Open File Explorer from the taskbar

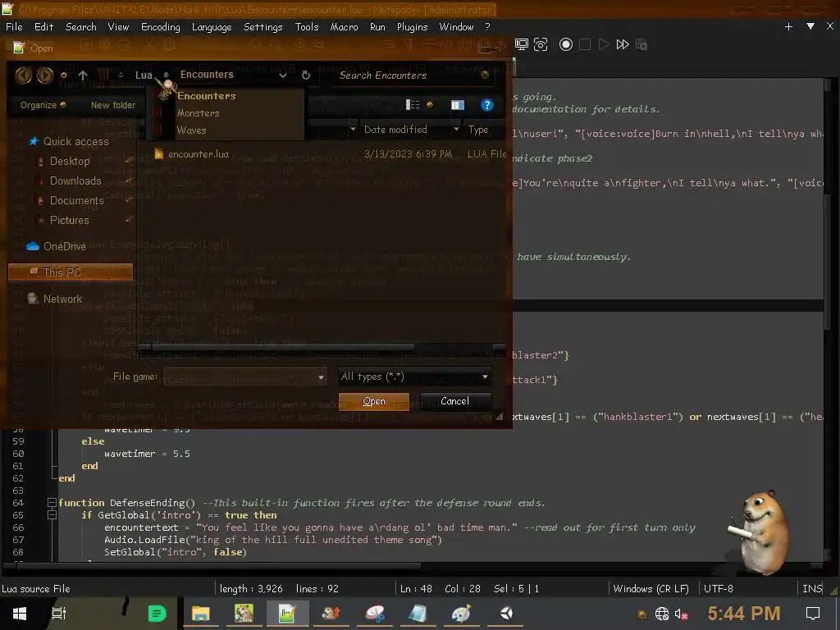200,614
